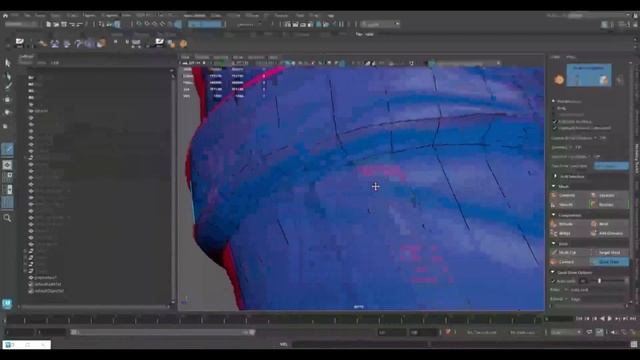This screenshot has width=640, height=360.
Task: Collapse the Mesh section in Modeling Toolkit
Action: click(x=554, y=186)
